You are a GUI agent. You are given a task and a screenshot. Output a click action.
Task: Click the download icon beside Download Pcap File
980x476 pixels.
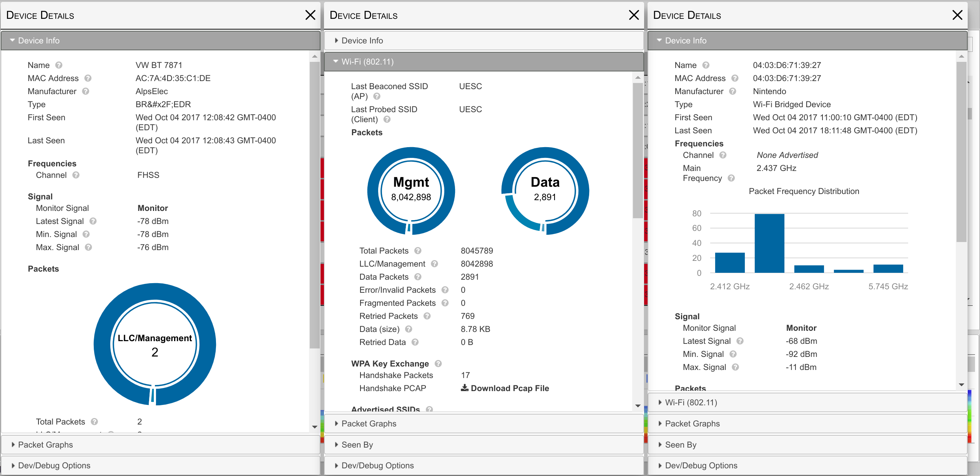tap(465, 388)
